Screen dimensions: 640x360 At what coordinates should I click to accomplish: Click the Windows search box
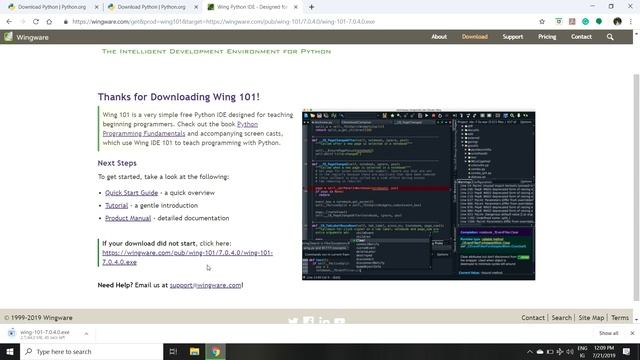pos(91,351)
